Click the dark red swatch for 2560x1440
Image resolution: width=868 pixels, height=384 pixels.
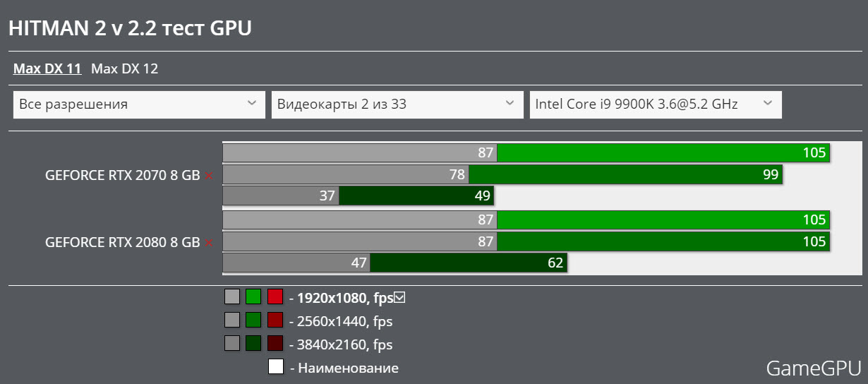(275, 320)
